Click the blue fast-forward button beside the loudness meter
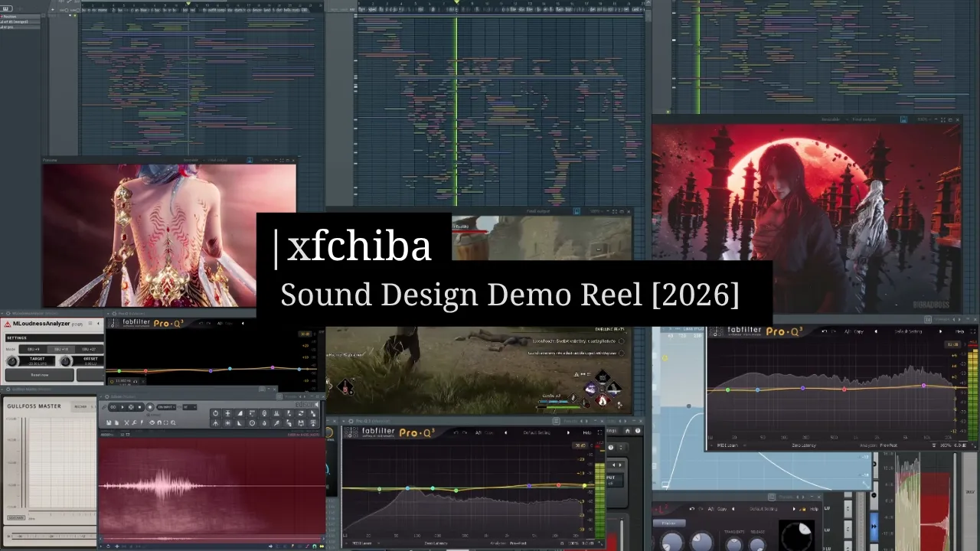Screen dimensions: 980x551 874,527
